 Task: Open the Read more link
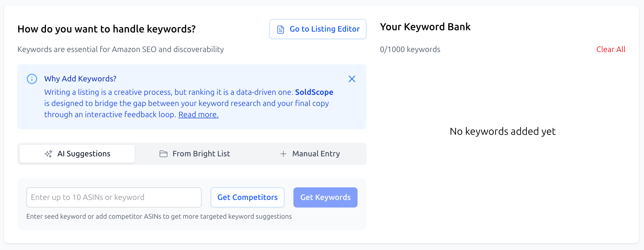click(x=198, y=114)
